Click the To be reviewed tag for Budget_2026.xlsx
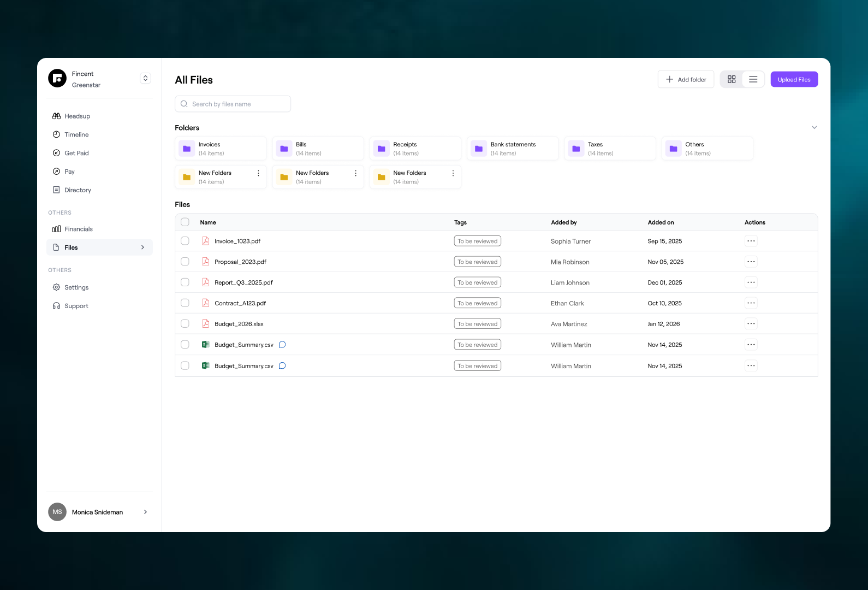This screenshot has height=590, width=868. click(x=478, y=324)
